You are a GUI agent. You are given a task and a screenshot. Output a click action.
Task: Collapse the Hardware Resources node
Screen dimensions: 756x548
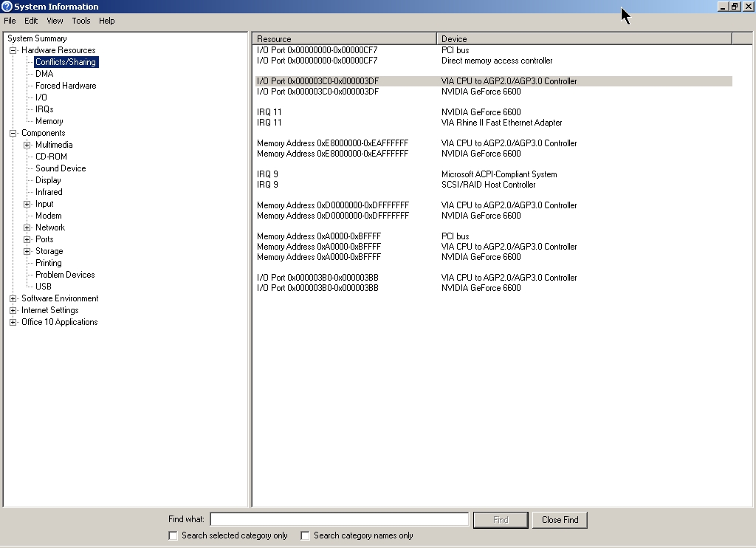click(x=13, y=50)
